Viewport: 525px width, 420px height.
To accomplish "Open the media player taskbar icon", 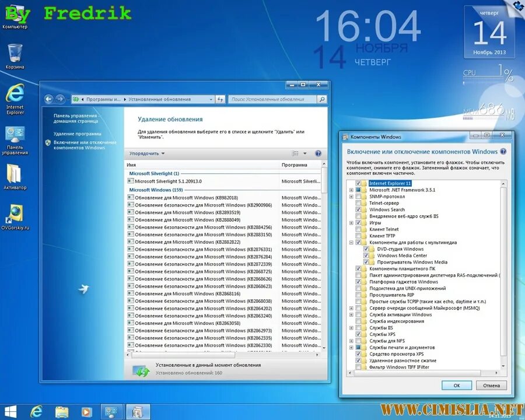I will (86, 412).
